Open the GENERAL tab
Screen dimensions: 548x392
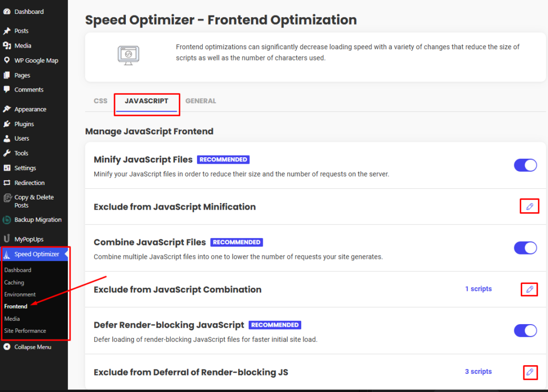tap(201, 101)
